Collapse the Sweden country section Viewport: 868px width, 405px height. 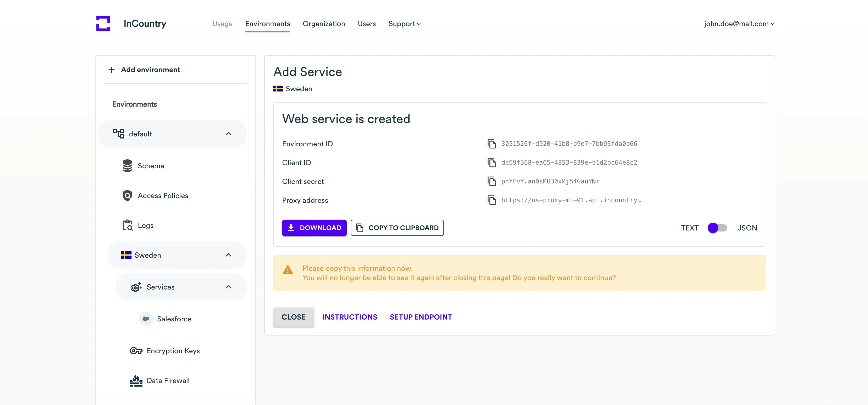click(228, 255)
